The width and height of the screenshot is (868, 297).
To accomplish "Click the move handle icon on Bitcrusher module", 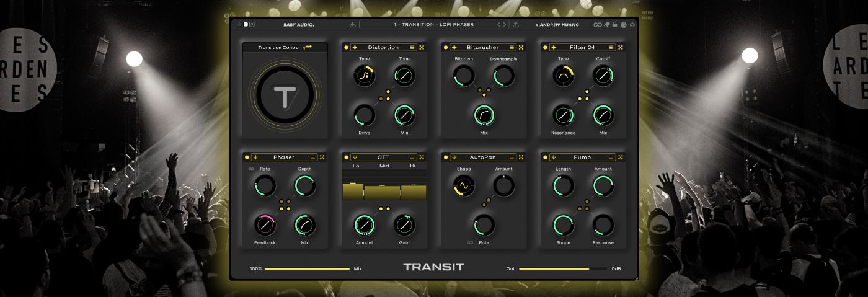I will [x=454, y=47].
